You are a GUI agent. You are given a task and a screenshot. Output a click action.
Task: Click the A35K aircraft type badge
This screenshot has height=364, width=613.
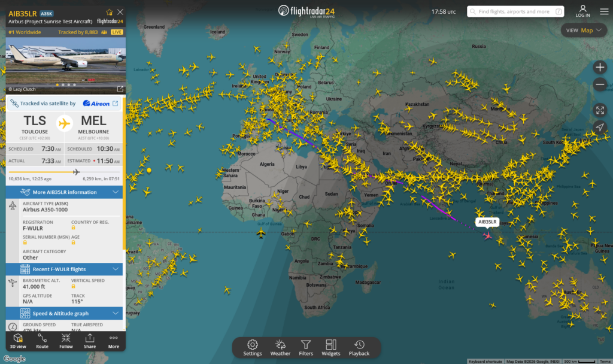point(47,13)
